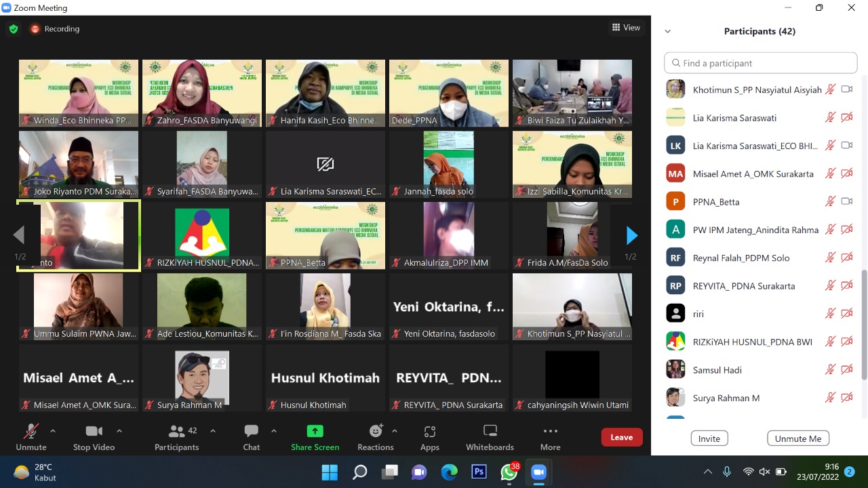The width and height of the screenshot is (868, 488).
Task: Collapse the Participants panel chevron
Action: pos(668,31)
